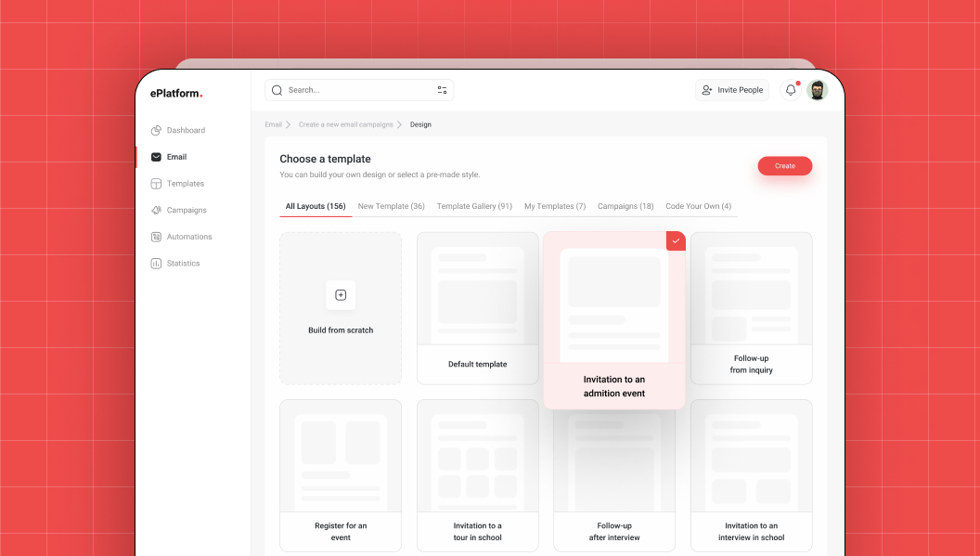980x556 pixels.
Task: Switch to the New Template tab
Action: pos(391,206)
